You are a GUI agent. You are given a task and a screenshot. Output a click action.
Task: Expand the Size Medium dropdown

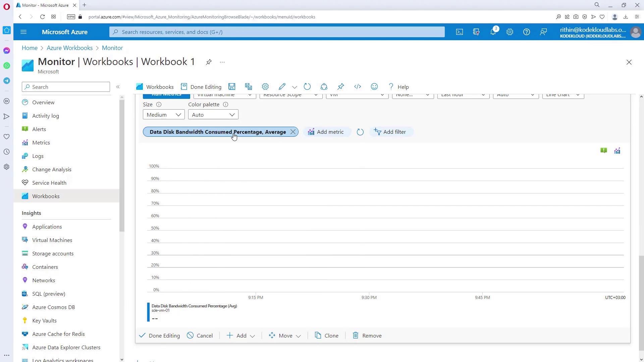164,115
